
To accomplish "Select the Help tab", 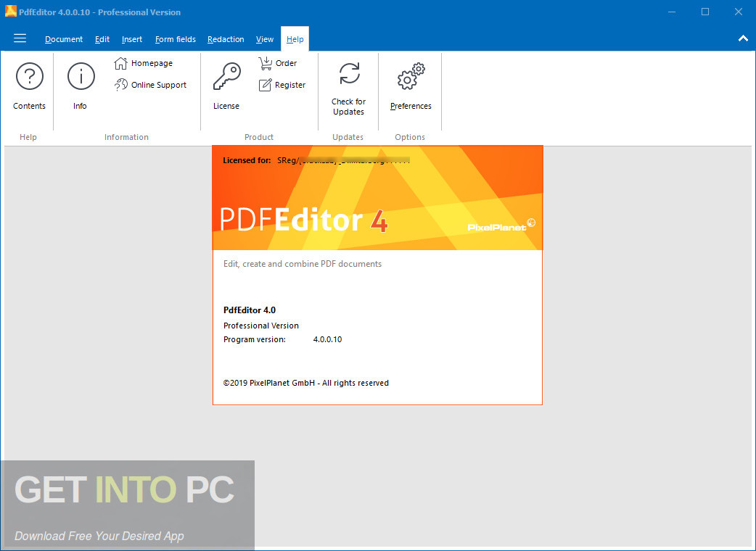I will pyautogui.click(x=295, y=39).
